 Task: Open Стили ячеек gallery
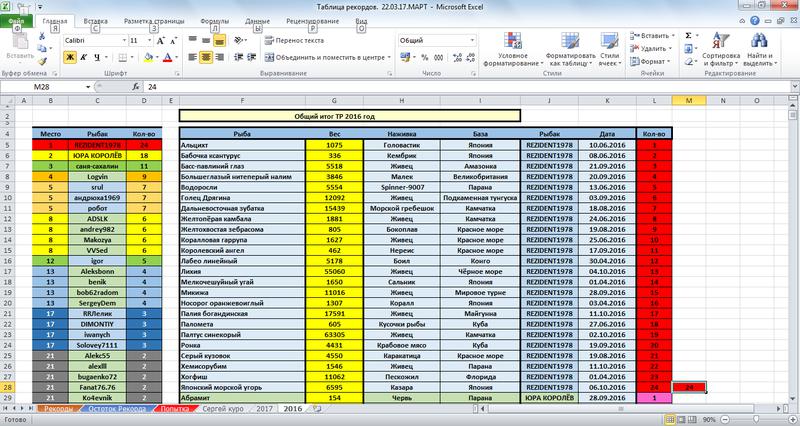(610, 49)
